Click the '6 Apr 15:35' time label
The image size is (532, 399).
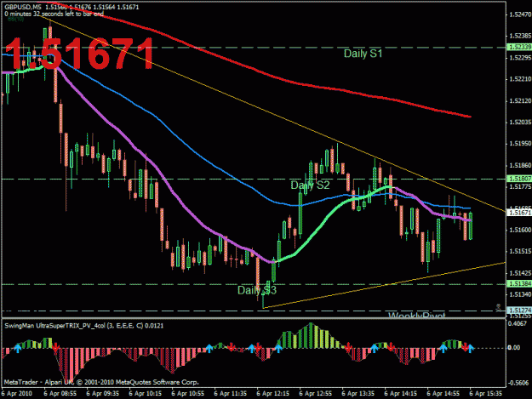(x=485, y=394)
